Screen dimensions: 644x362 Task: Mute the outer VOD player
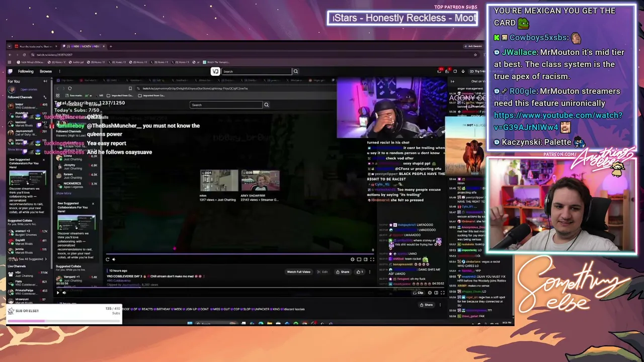click(63, 293)
